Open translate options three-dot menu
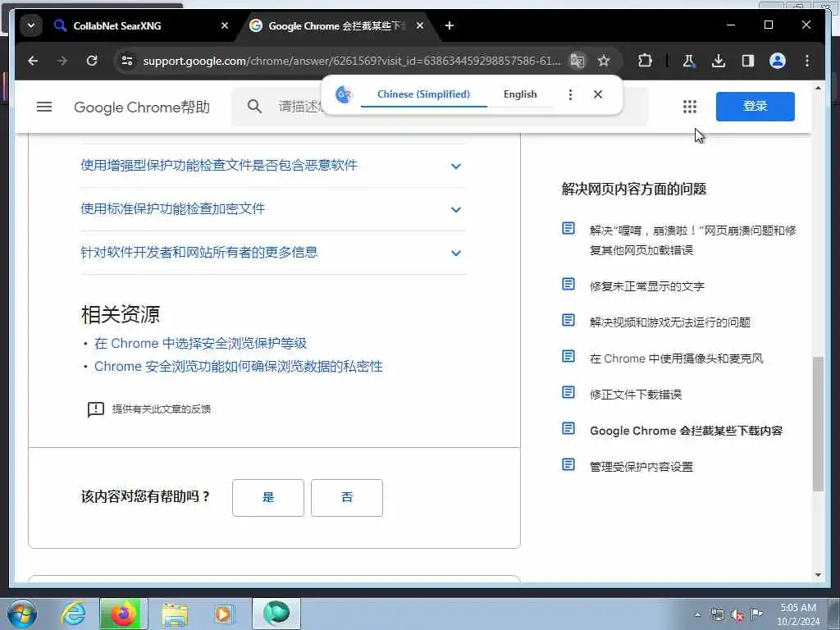 [x=571, y=95]
